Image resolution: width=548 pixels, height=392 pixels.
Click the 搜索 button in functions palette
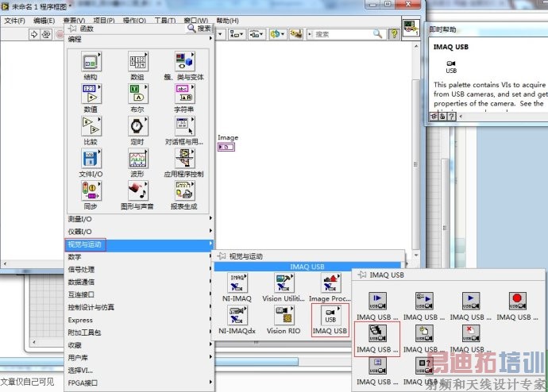[x=199, y=29]
